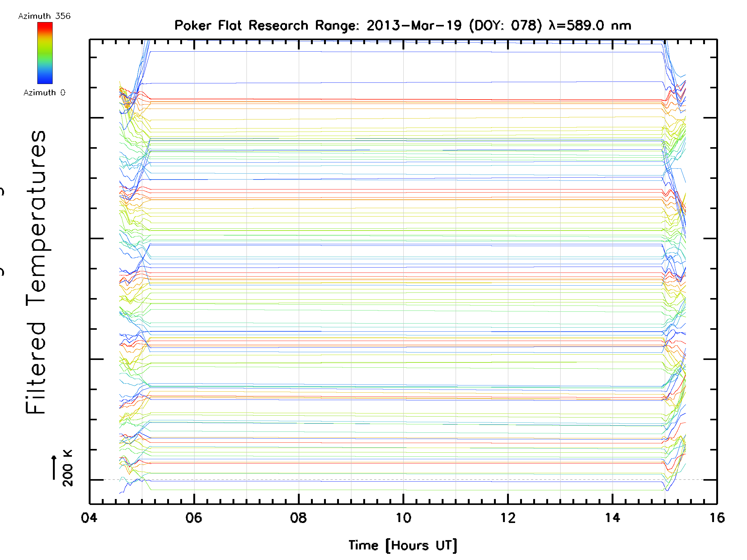
Task: Click the azimuth color gradient bar
Action: [x=45, y=53]
